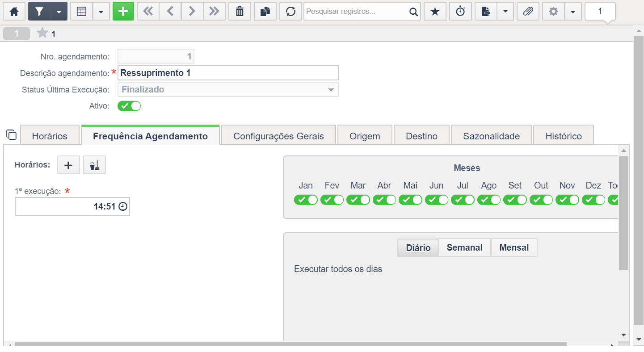The width and height of the screenshot is (644, 352).
Task: Click the export document icon
Action: point(486,12)
